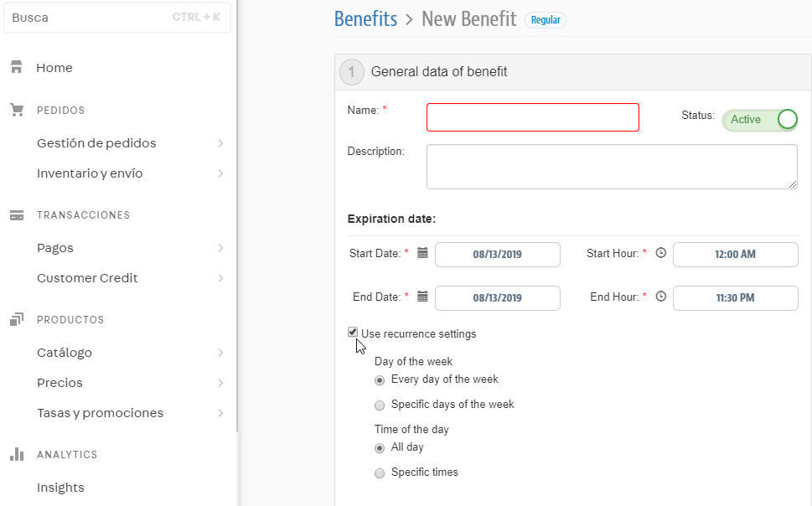
Task: Open Customer Credit menu item
Action: [x=87, y=278]
